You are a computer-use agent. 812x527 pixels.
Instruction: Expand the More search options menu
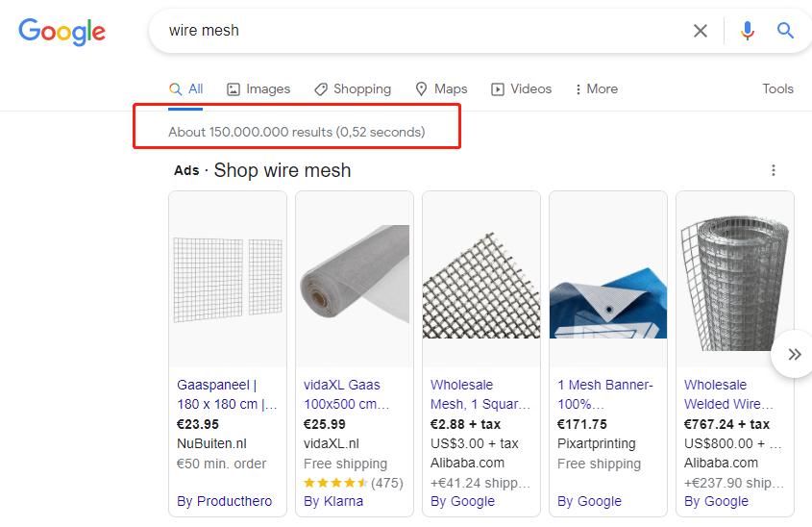point(596,89)
